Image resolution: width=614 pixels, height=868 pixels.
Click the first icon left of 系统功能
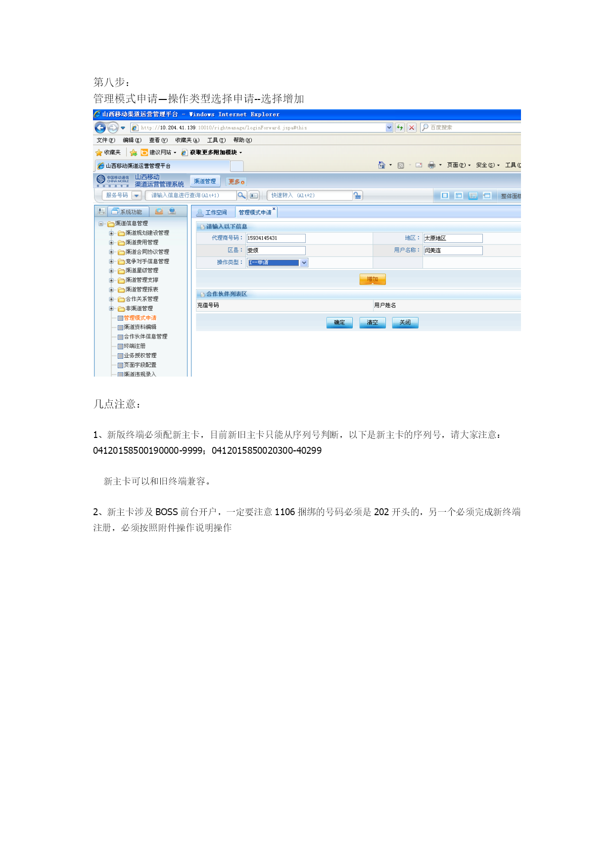[x=101, y=211]
